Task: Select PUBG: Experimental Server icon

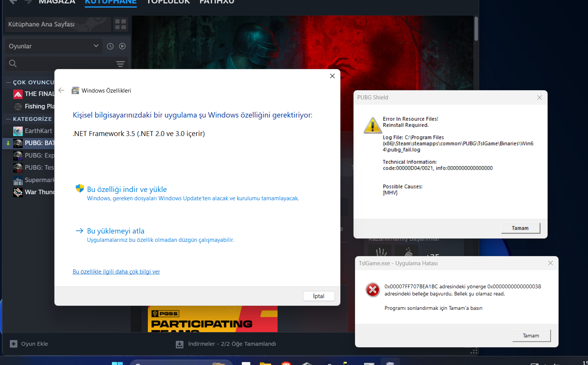Action: (18, 156)
